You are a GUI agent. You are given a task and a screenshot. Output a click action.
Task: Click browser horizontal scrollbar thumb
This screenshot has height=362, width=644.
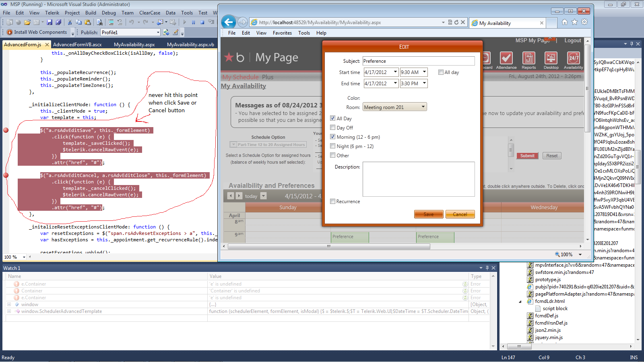[329, 246]
